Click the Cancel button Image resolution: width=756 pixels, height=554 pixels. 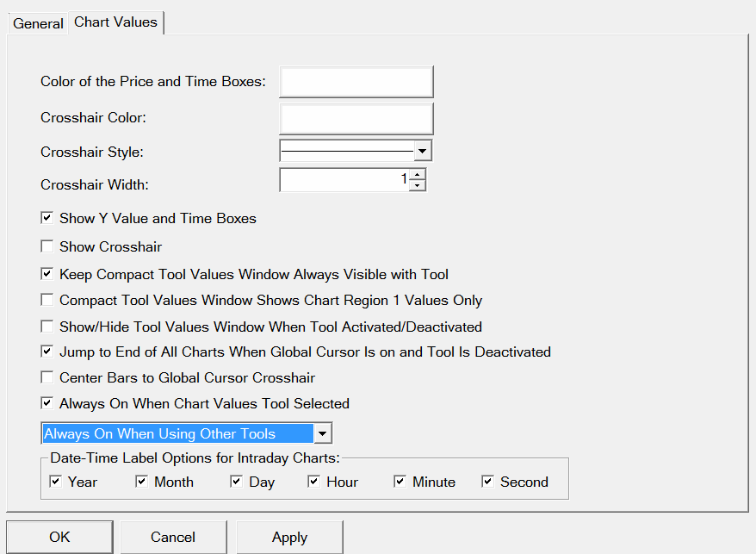[173, 537]
